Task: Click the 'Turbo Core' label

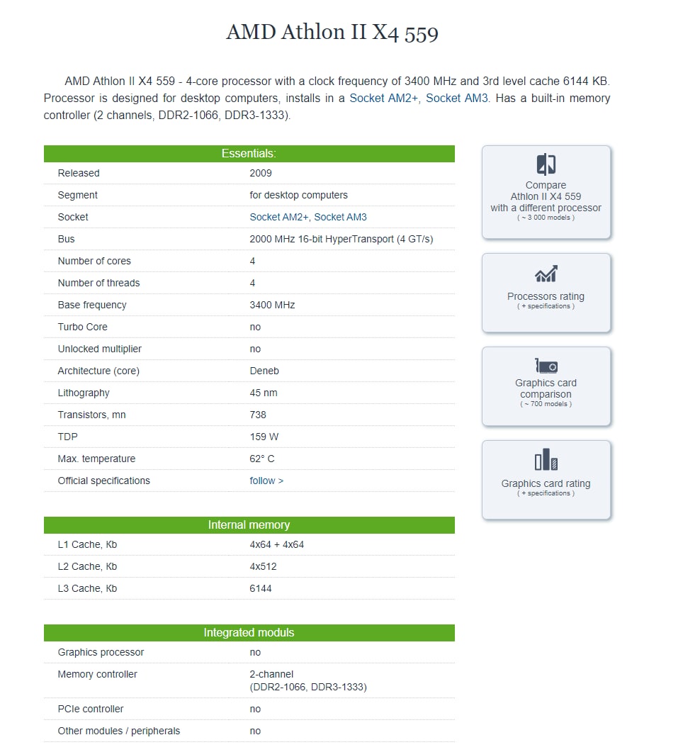Action: tap(82, 327)
